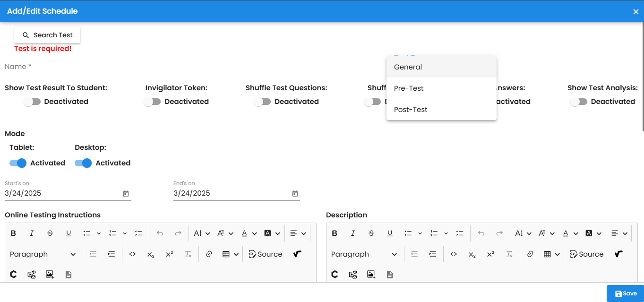Open chemistry formula tool in Online Testing Instructions editor
This screenshot has height=302, width=644.
[13, 275]
